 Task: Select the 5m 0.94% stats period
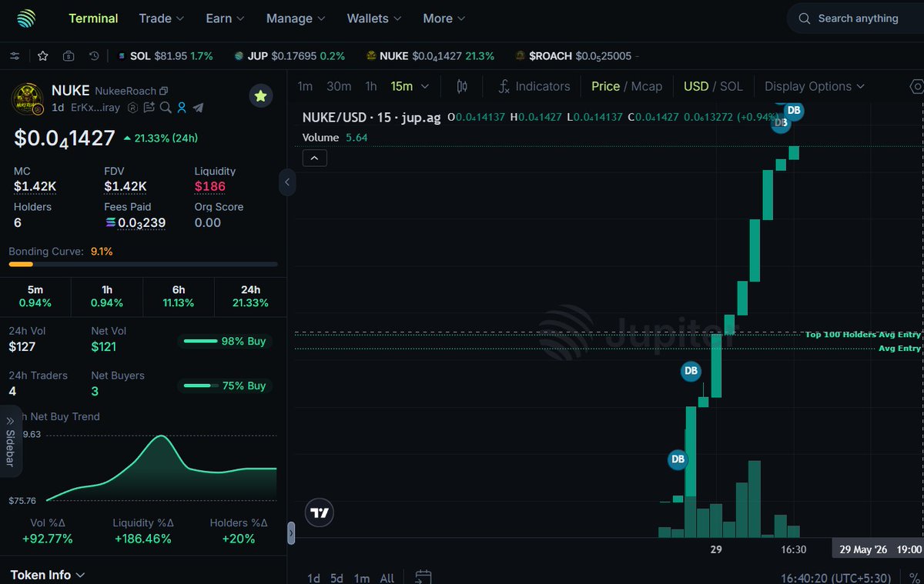35,296
